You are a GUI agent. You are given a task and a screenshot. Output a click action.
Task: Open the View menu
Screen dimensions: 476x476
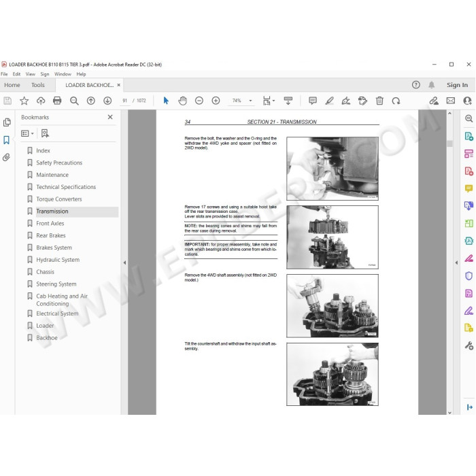click(31, 74)
